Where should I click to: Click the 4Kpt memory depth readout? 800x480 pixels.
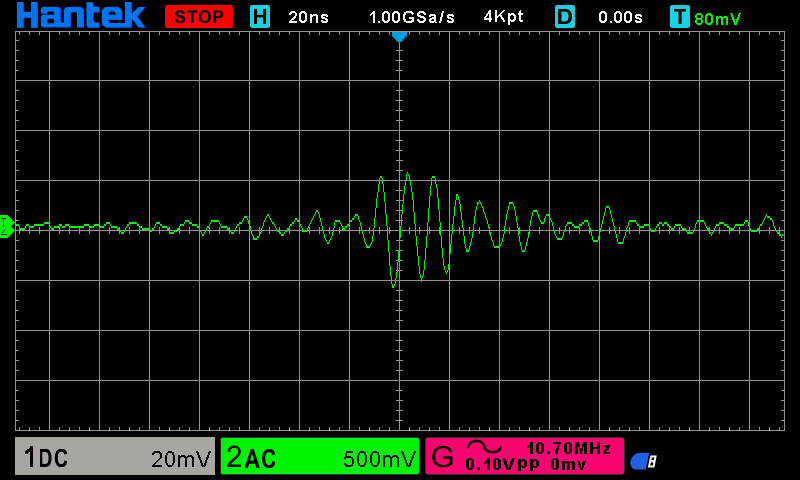pos(503,17)
